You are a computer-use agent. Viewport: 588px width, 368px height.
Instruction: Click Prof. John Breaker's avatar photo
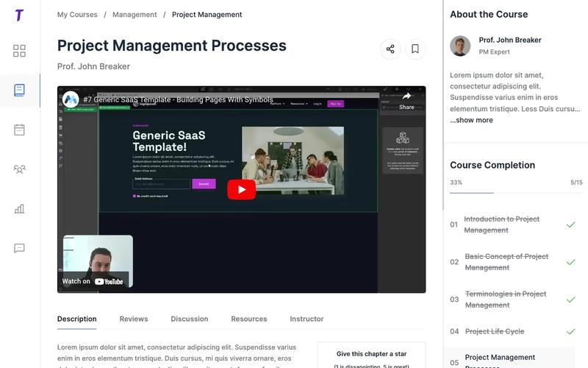(460, 46)
